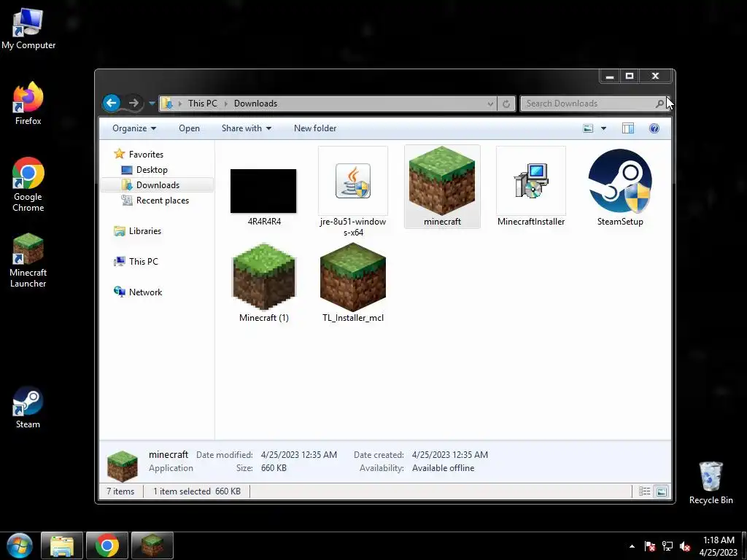The image size is (747, 560).
Task: Open the taskbar clock and date
Action: pyautogui.click(x=719, y=546)
